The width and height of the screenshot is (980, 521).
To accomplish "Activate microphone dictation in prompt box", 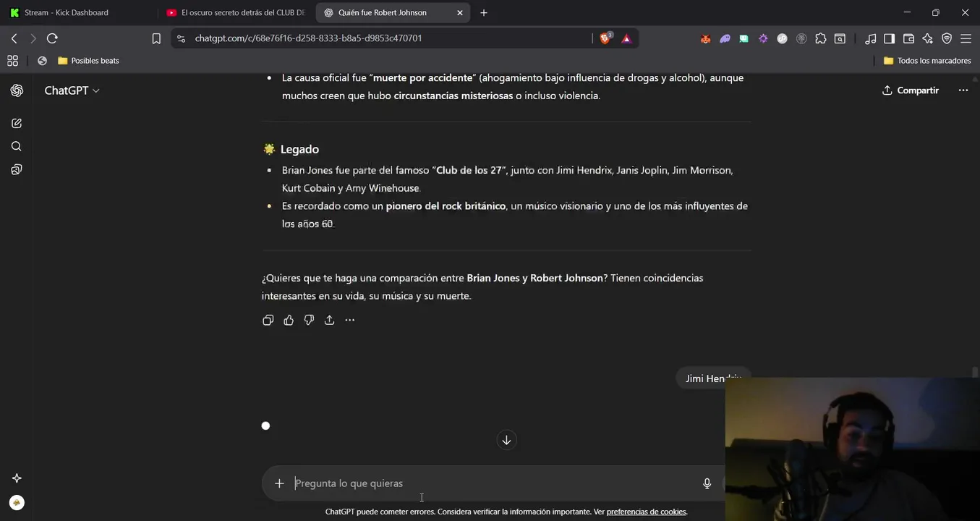I will [707, 483].
